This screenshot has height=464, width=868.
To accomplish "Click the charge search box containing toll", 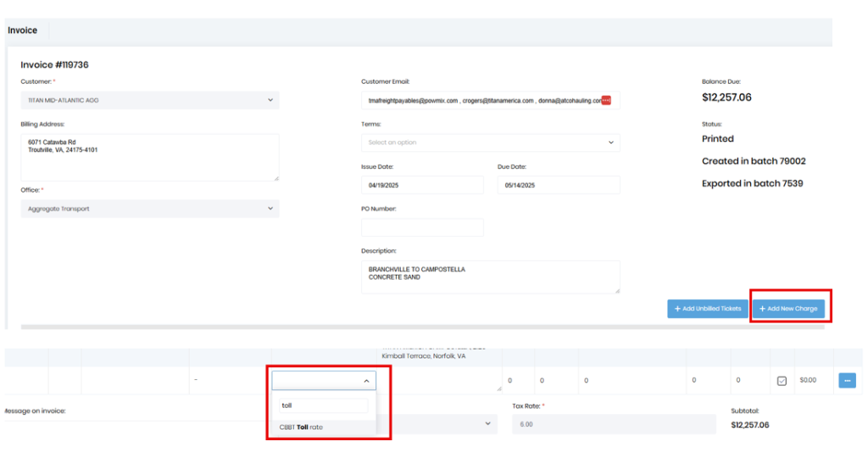I will pyautogui.click(x=323, y=405).
